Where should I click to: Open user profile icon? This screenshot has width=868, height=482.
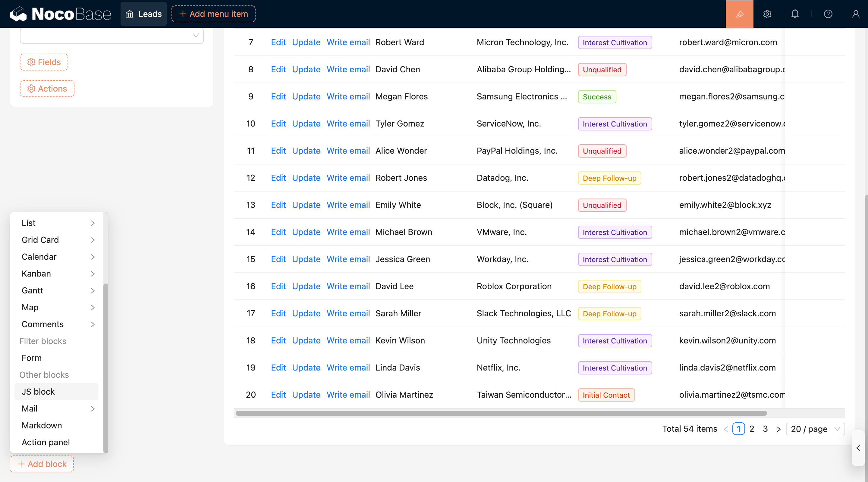[x=856, y=14]
